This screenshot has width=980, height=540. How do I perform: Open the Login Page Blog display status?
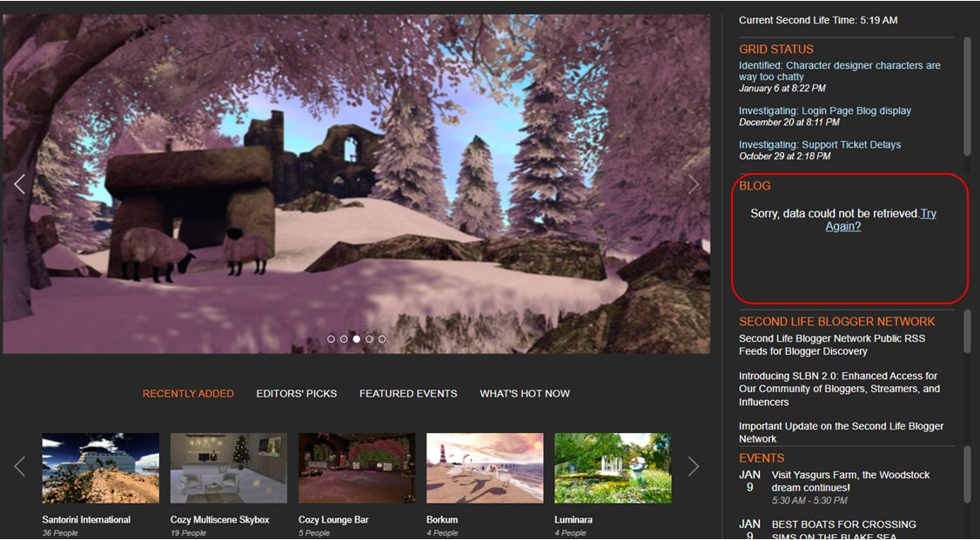point(824,111)
